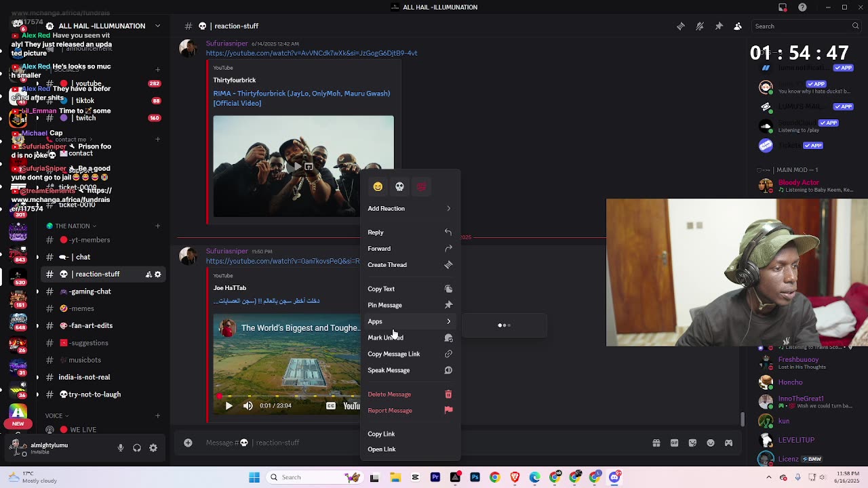
Task: Select Speak Message menu entry
Action: click(410, 370)
